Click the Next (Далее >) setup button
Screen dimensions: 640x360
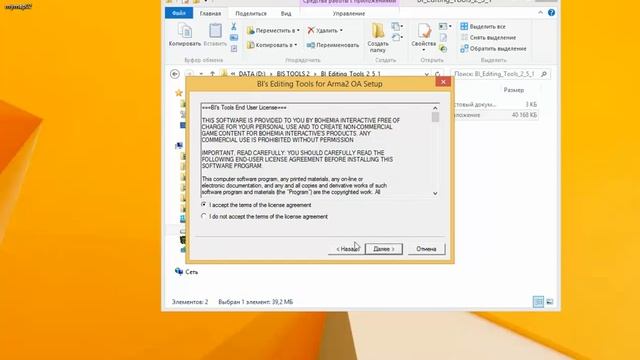[x=384, y=249]
